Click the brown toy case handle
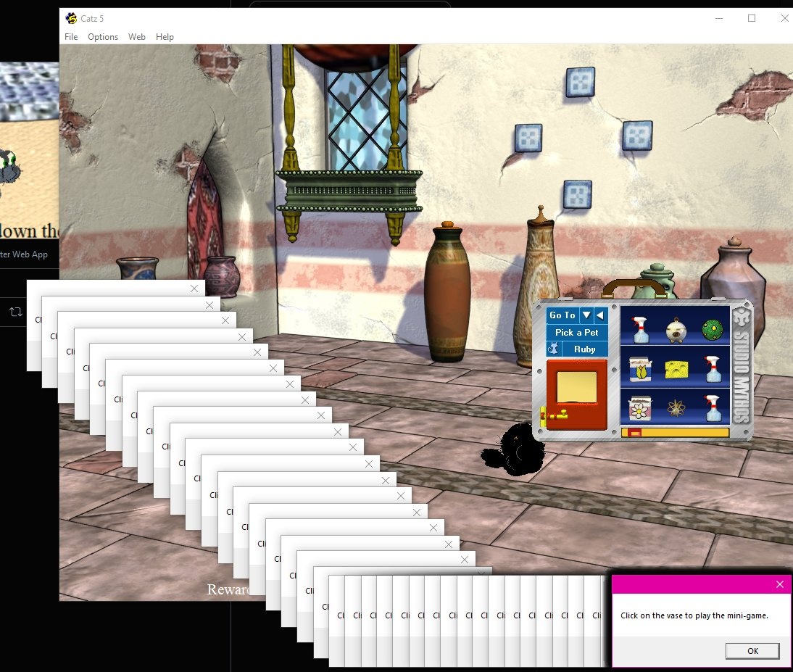Image resolution: width=793 pixels, height=672 pixels. tap(634, 288)
